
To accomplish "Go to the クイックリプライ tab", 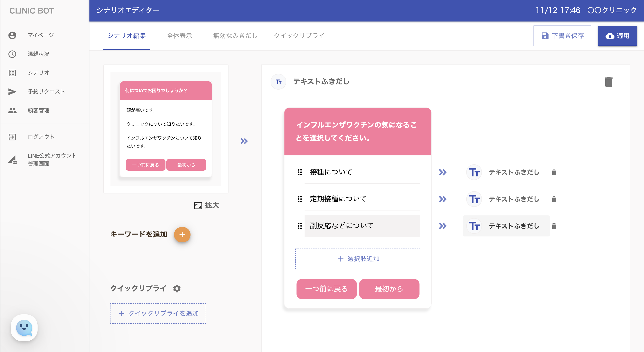I will pyautogui.click(x=299, y=36).
